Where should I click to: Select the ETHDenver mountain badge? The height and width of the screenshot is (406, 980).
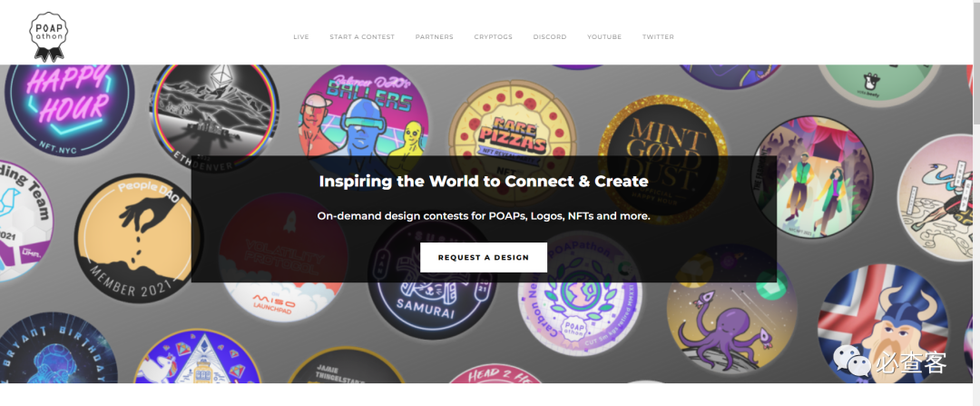[x=214, y=113]
